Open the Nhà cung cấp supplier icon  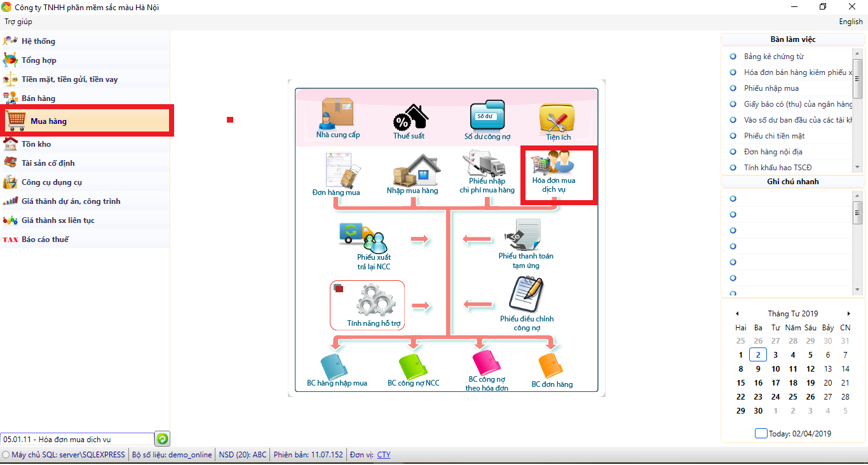[x=337, y=115]
